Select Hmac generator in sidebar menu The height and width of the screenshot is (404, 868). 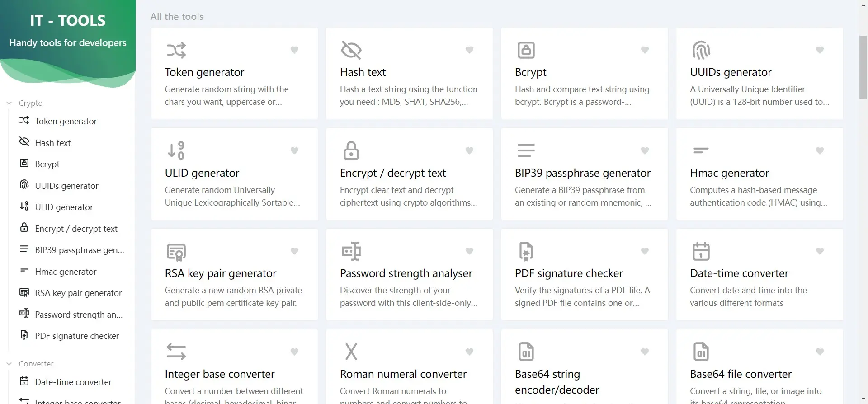pyautogui.click(x=66, y=272)
